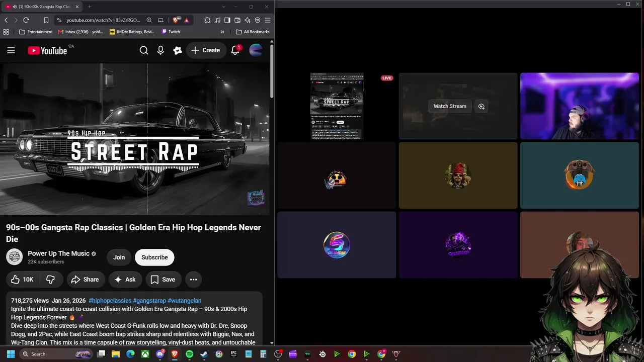Open Brave Rewards triangle icon
Viewport: 644px width, 362px height.
187,20
